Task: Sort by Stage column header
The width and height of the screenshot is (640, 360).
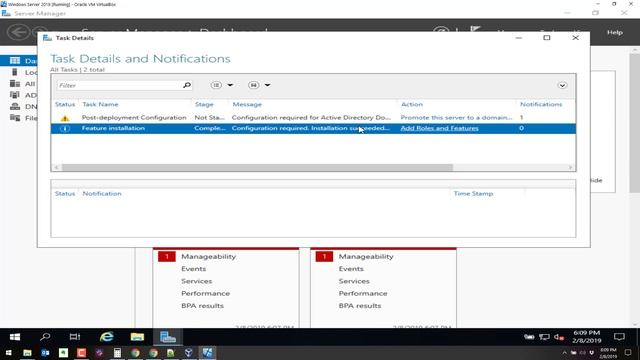Action: coord(204,104)
